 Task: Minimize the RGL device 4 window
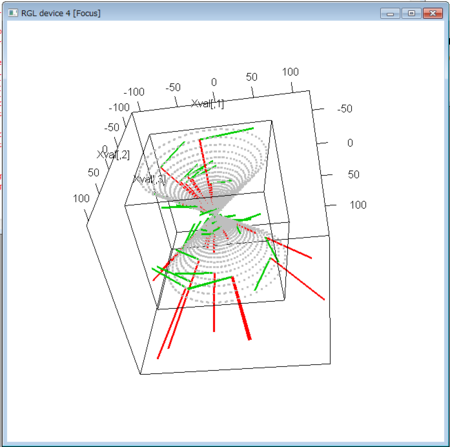(x=390, y=13)
